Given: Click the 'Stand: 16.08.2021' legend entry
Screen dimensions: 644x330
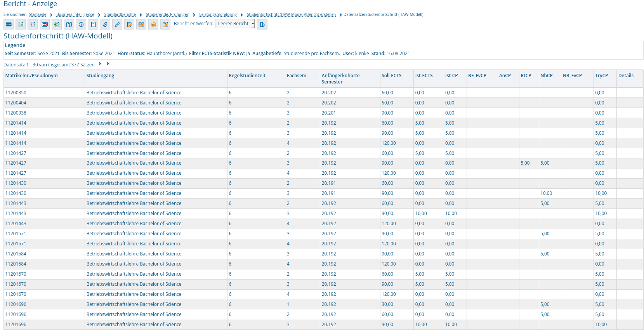Looking at the screenshot, I should pos(391,54).
